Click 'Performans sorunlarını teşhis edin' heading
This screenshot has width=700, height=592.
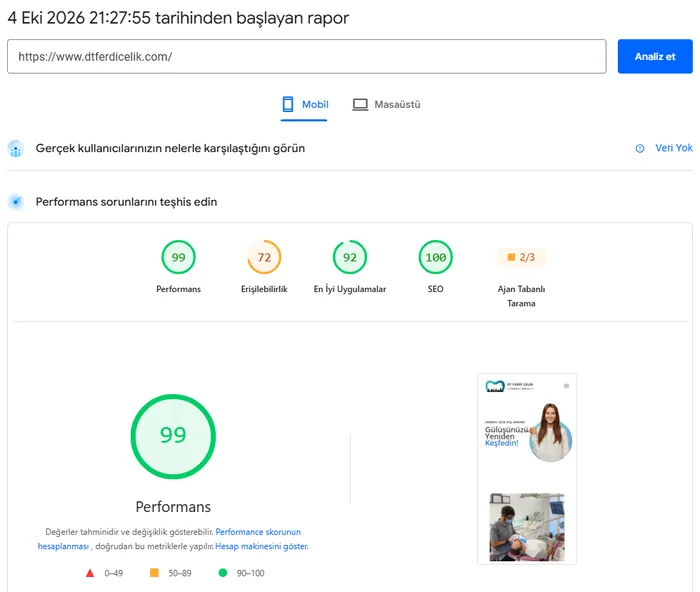click(x=126, y=202)
